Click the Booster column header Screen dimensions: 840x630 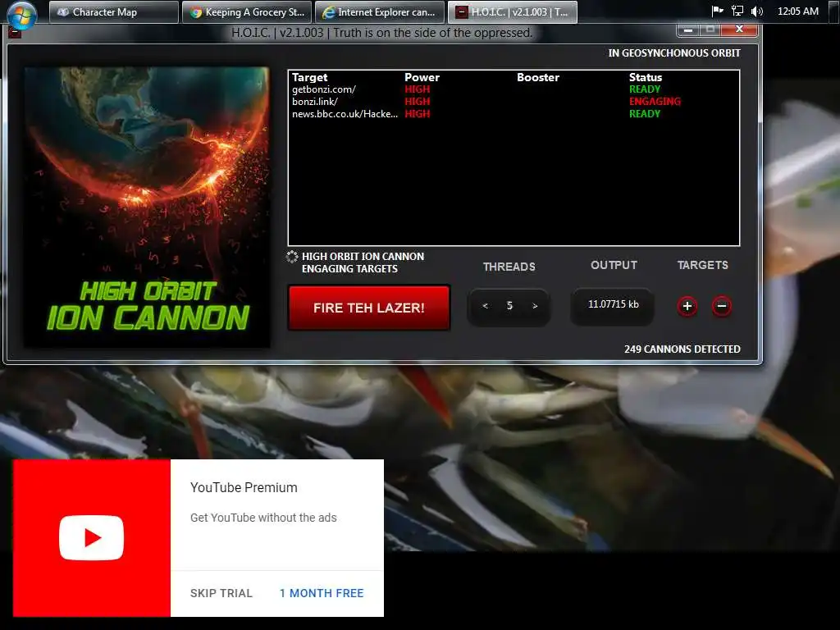pyautogui.click(x=538, y=77)
